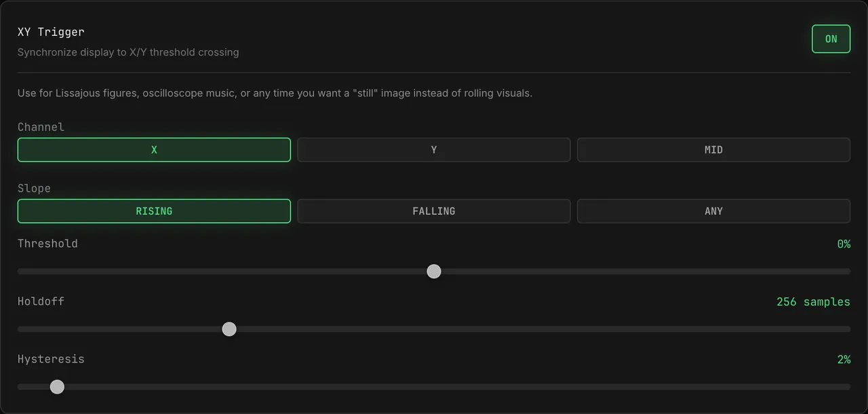Image resolution: width=868 pixels, height=414 pixels.
Task: Click the XY Trigger heading
Action: (51, 32)
